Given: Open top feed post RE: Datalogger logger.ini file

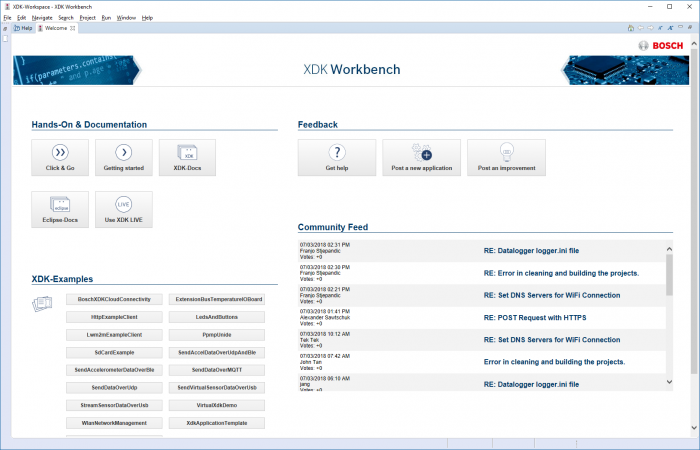Looking at the screenshot, I should point(531,251).
